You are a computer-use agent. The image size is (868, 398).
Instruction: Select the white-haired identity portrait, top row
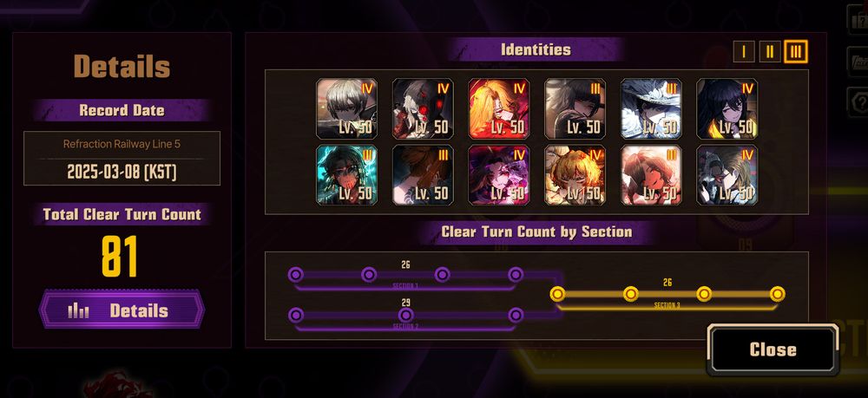[x=346, y=108]
